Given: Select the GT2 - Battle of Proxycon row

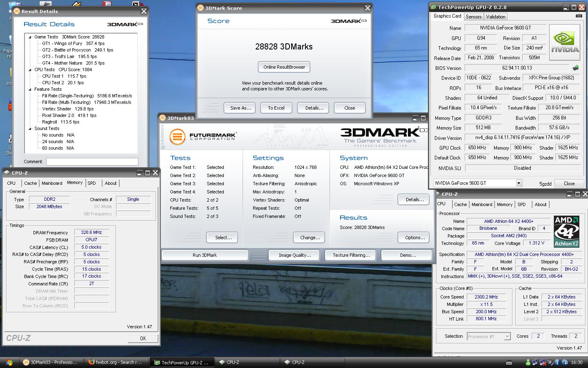Looking at the screenshot, I should click(78, 50).
